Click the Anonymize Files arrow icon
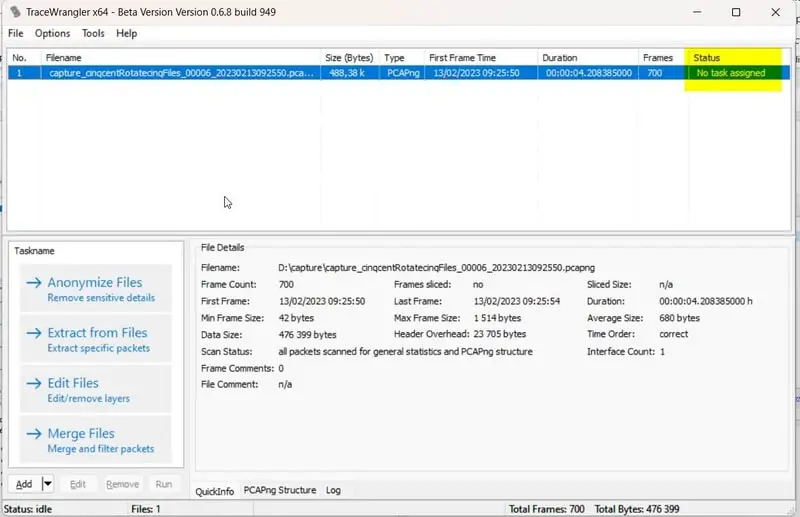800x517 pixels. point(34,283)
